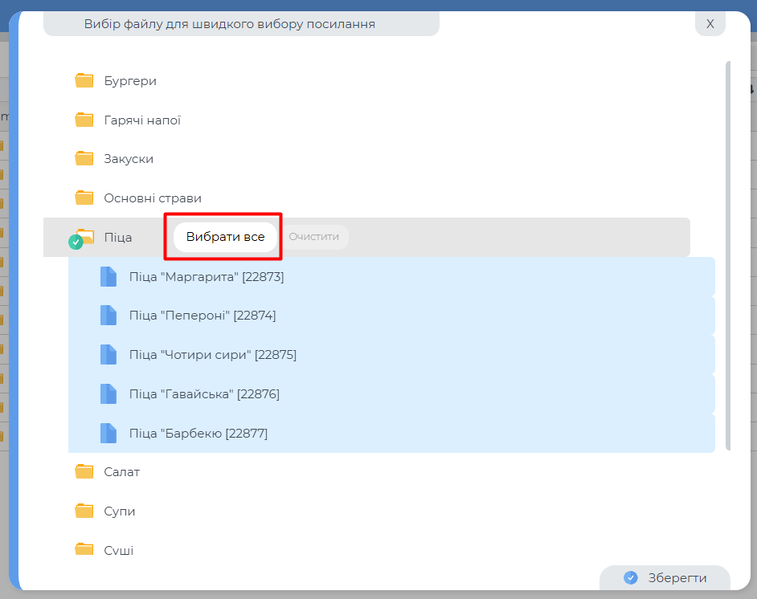Click file icon of Піца "Пепероні"

pyautogui.click(x=109, y=316)
